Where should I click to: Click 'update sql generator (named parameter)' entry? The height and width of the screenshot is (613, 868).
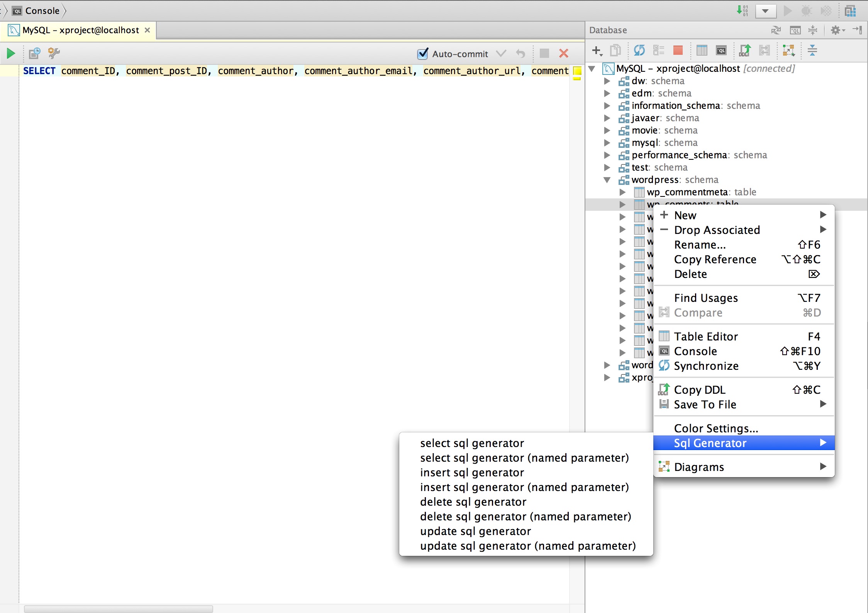coord(527,546)
